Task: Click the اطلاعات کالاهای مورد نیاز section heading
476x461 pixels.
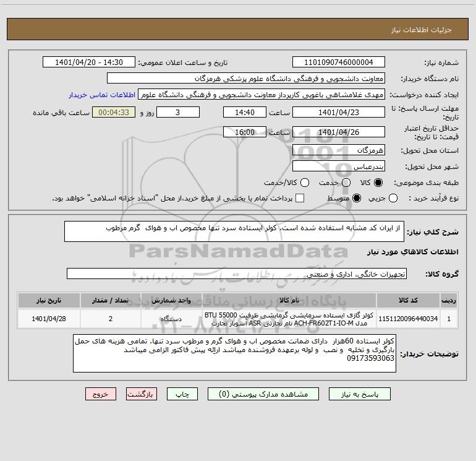Action: point(413,252)
